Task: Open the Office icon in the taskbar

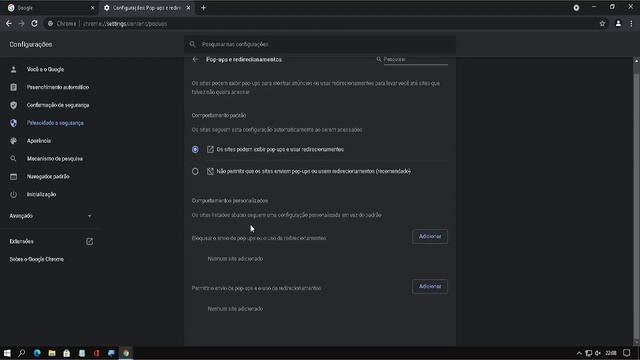Action: (96, 353)
